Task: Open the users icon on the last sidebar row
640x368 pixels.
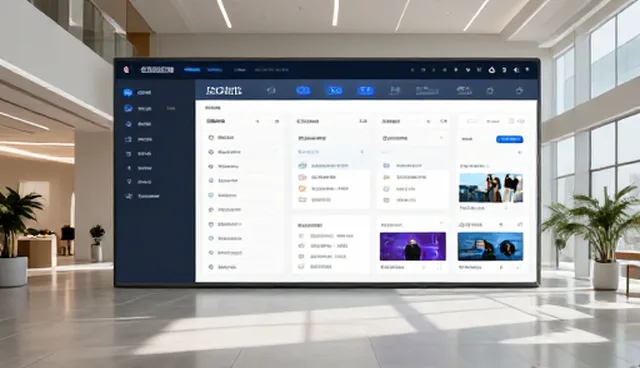Action: pos(129,196)
